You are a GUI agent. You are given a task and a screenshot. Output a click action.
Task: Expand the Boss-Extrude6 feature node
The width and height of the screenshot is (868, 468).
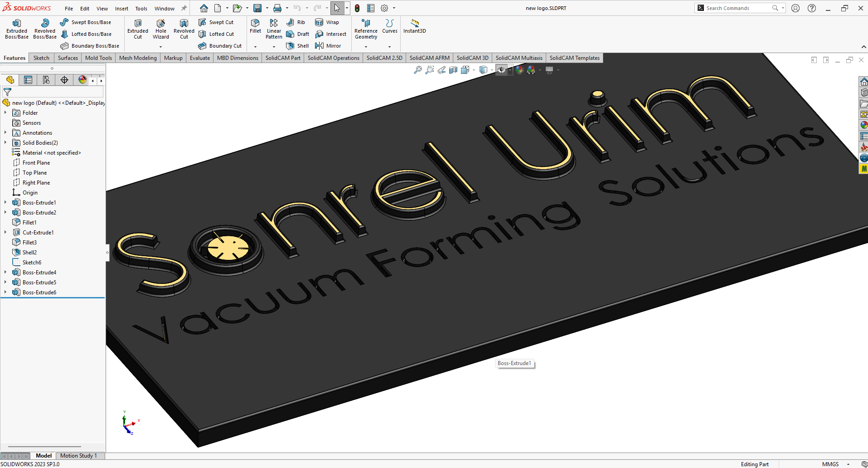click(5, 292)
